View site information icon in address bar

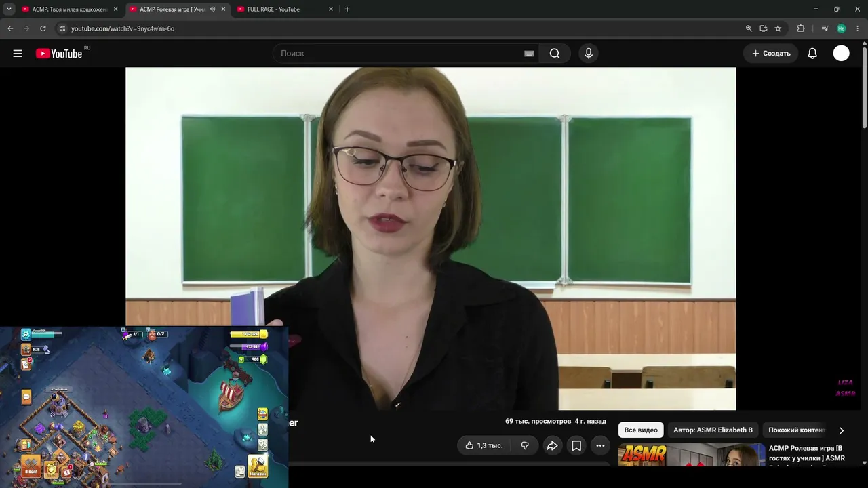pos(62,28)
